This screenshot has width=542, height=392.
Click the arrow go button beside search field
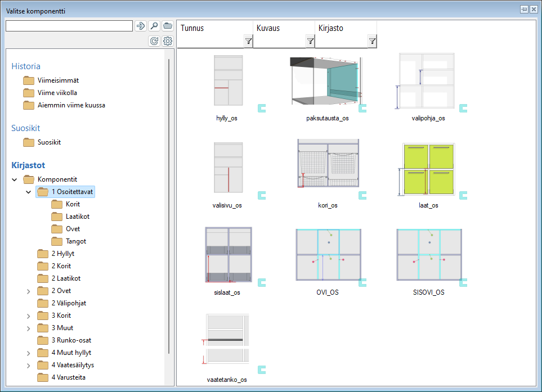(x=140, y=26)
